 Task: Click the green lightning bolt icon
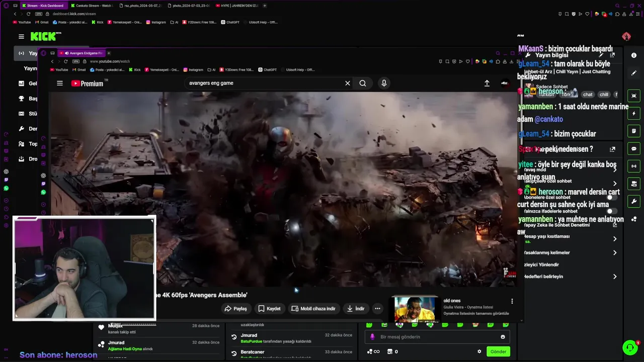[634, 114]
